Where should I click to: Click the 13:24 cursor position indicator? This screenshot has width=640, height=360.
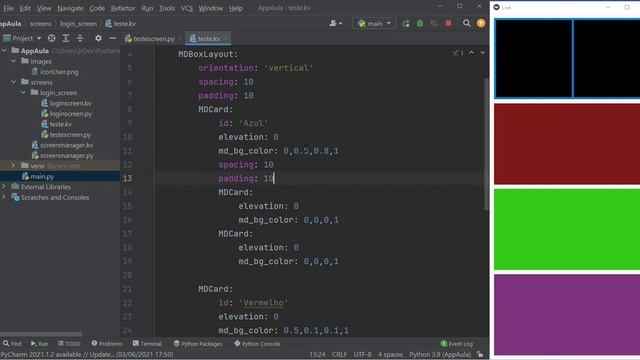coord(317,354)
